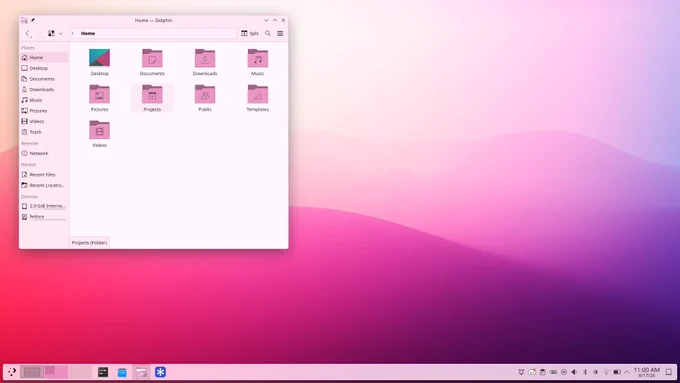Launch Discover store from the taskbar
Screen dimensions: 680x383
(122, 372)
